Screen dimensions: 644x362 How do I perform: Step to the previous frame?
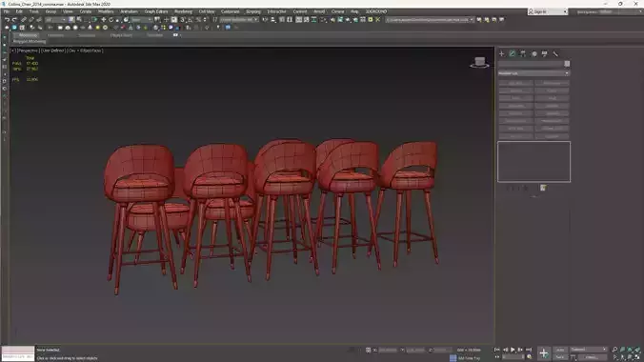click(x=505, y=350)
